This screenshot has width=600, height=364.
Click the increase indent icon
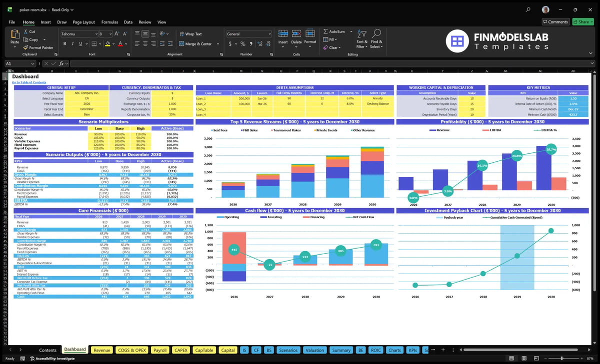click(171, 44)
